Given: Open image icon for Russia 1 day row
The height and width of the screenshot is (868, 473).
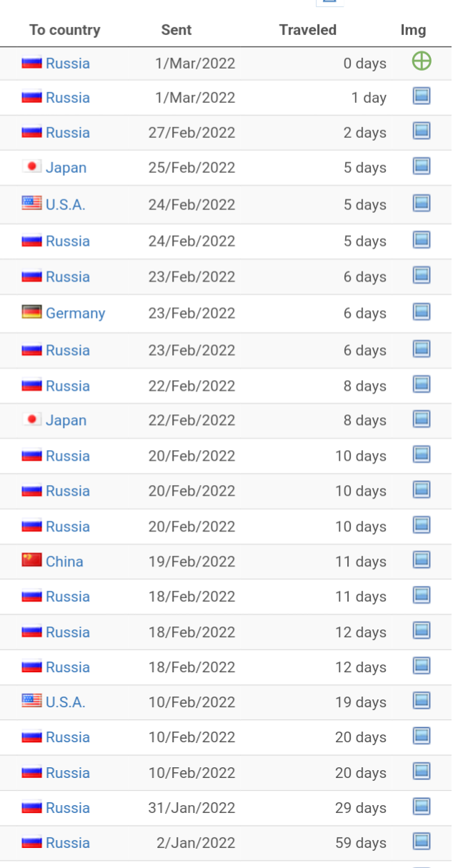Looking at the screenshot, I should point(422,97).
